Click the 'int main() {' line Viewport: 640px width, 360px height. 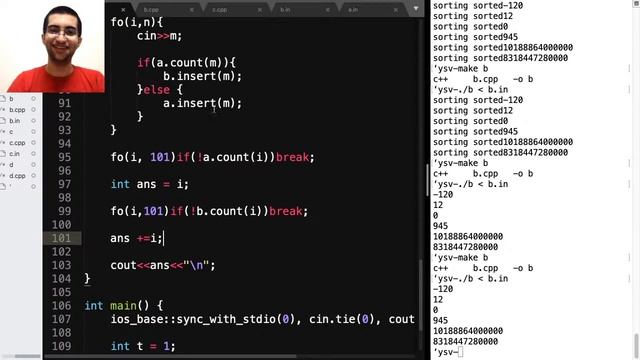click(x=124, y=306)
